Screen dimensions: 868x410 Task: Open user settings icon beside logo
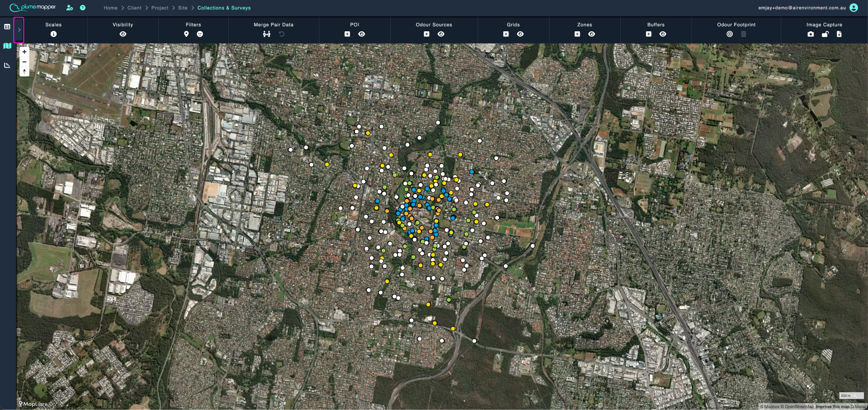[x=69, y=8]
